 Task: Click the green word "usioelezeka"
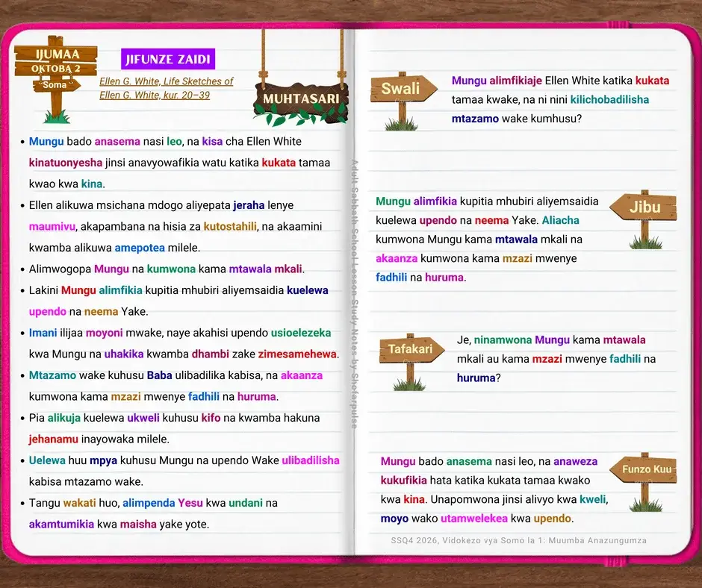[x=301, y=333]
